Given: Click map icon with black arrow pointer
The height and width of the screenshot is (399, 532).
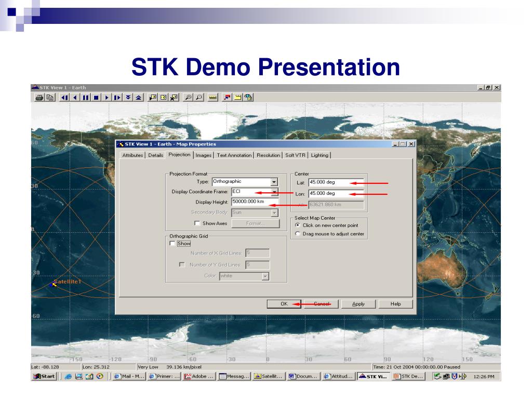Looking at the screenshot, I should pos(153,98).
